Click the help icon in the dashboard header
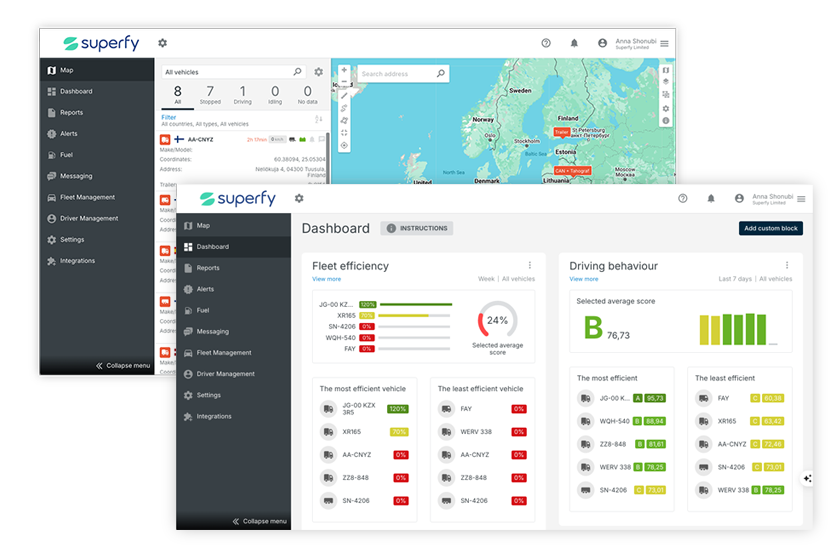 click(683, 198)
